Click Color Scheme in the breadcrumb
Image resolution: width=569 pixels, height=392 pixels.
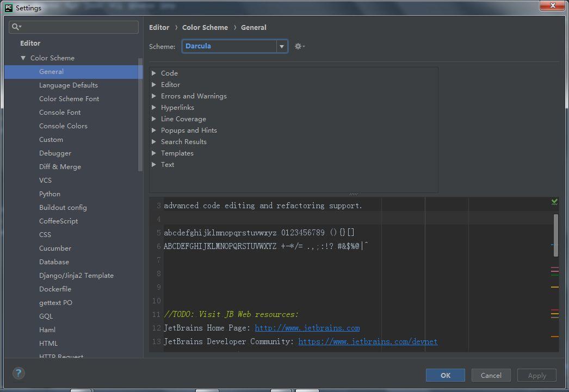[205, 28]
